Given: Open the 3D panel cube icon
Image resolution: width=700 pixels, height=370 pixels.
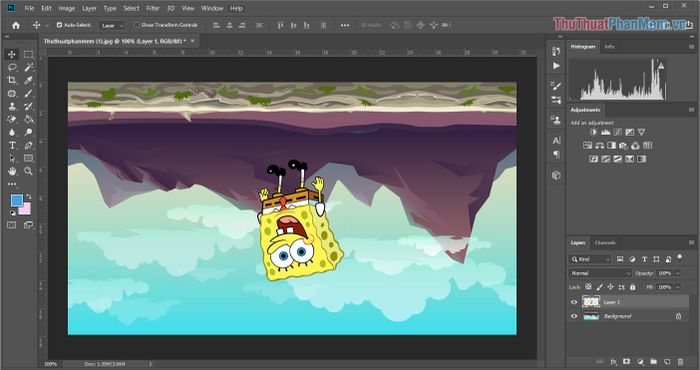Looking at the screenshot, I should (556, 175).
